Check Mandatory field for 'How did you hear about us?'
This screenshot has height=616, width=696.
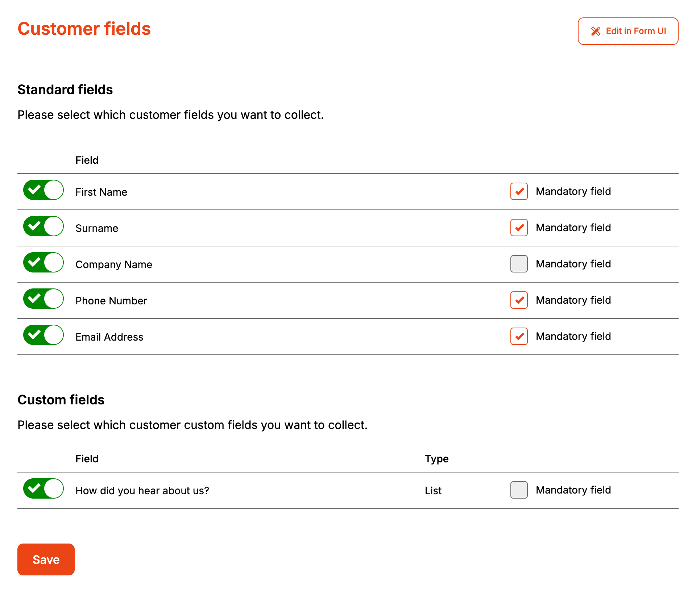519,490
